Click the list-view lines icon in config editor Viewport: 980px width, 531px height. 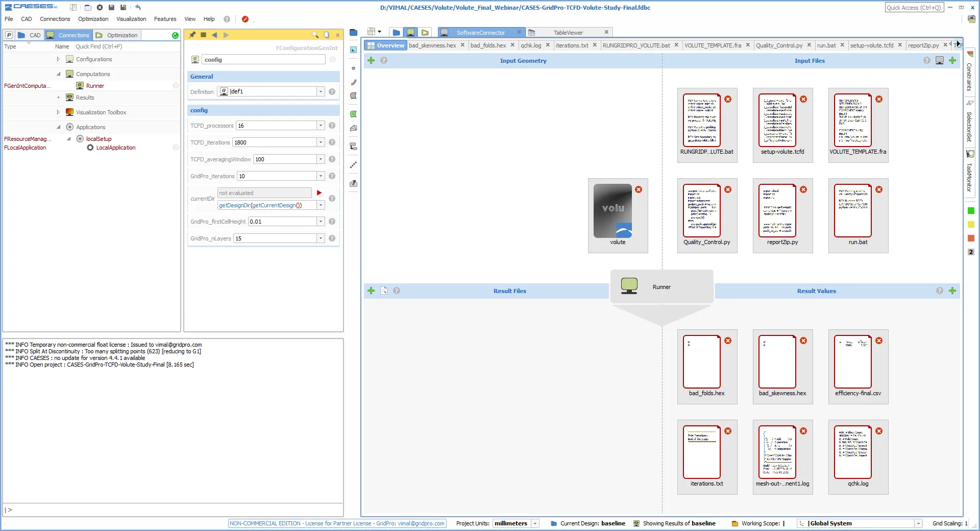tap(203, 35)
